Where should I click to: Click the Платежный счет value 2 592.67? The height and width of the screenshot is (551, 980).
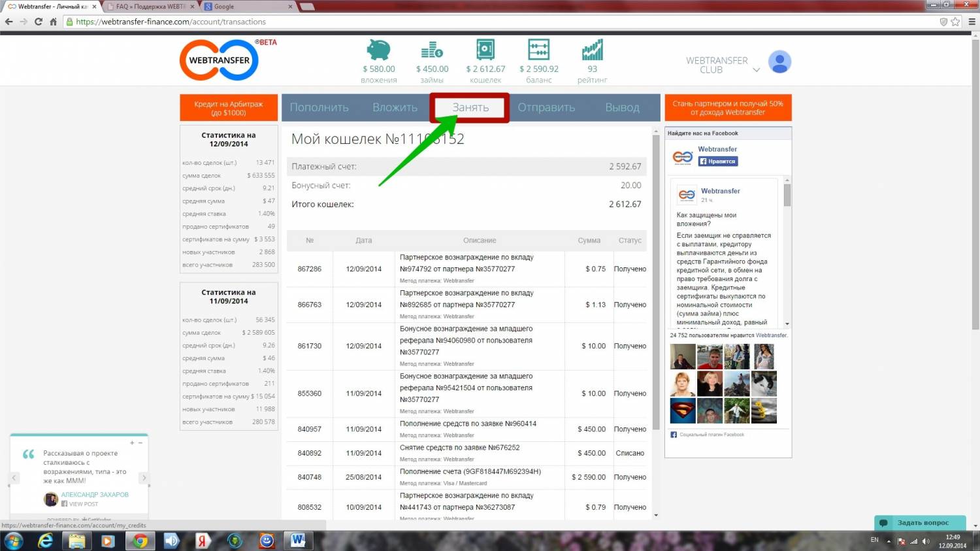[625, 167]
